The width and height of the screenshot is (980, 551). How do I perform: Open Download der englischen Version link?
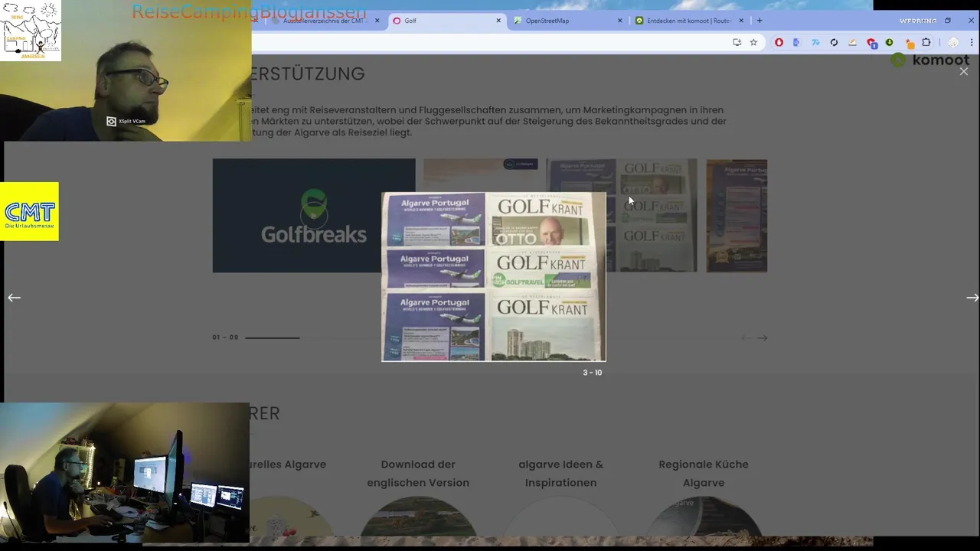pyautogui.click(x=418, y=473)
